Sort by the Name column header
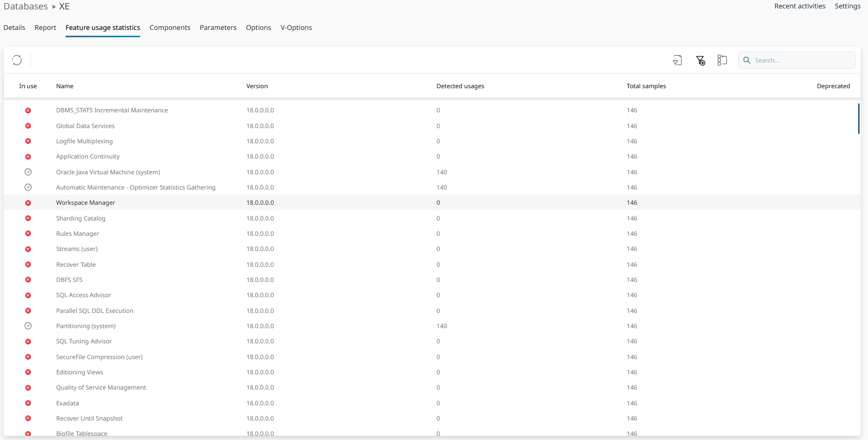This screenshot has height=440, width=868. [x=65, y=86]
